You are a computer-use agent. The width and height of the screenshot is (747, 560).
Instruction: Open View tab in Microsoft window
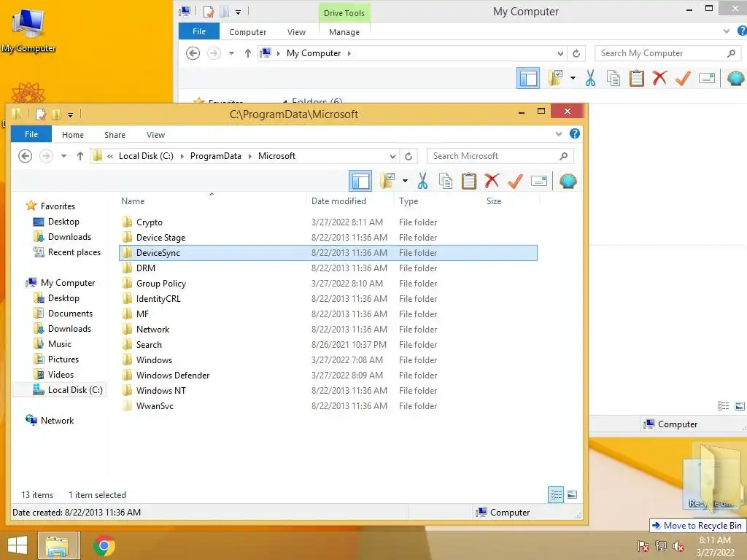[155, 135]
